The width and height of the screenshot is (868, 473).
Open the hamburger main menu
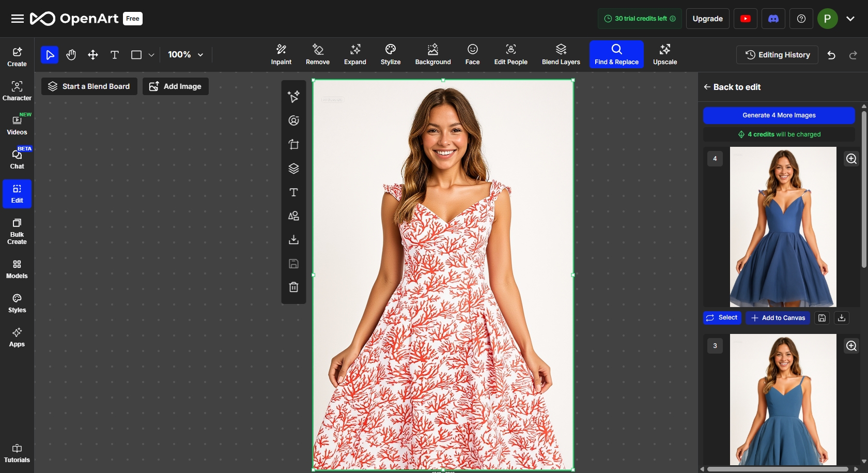pyautogui.click(x=18, y=19)
